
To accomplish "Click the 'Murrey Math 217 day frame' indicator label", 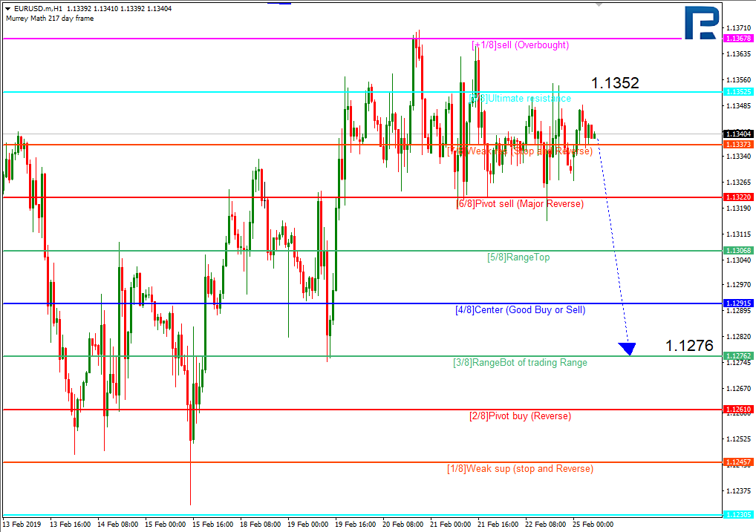I will click(50, 19).
